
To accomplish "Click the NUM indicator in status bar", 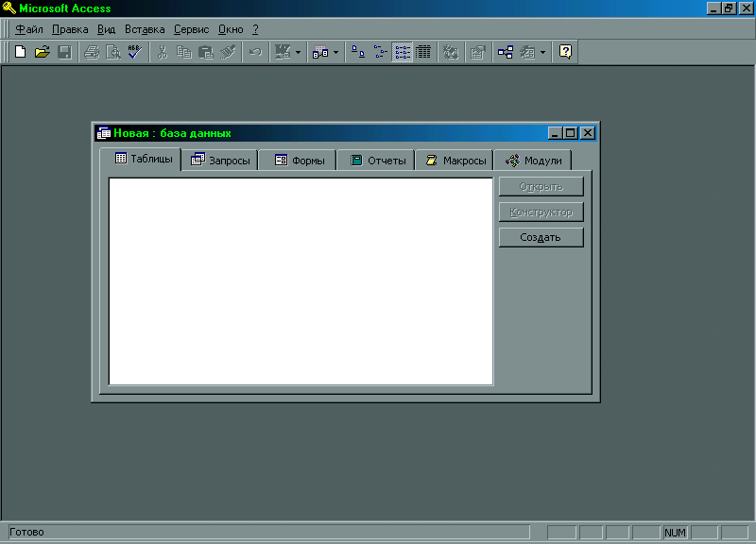I will 675,533.
